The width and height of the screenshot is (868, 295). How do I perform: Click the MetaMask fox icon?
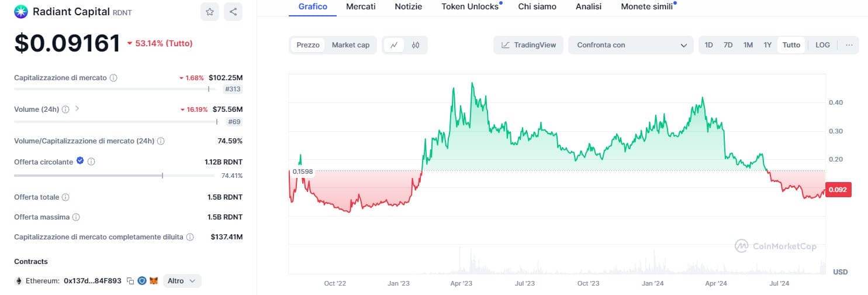(x=153, y=281)
